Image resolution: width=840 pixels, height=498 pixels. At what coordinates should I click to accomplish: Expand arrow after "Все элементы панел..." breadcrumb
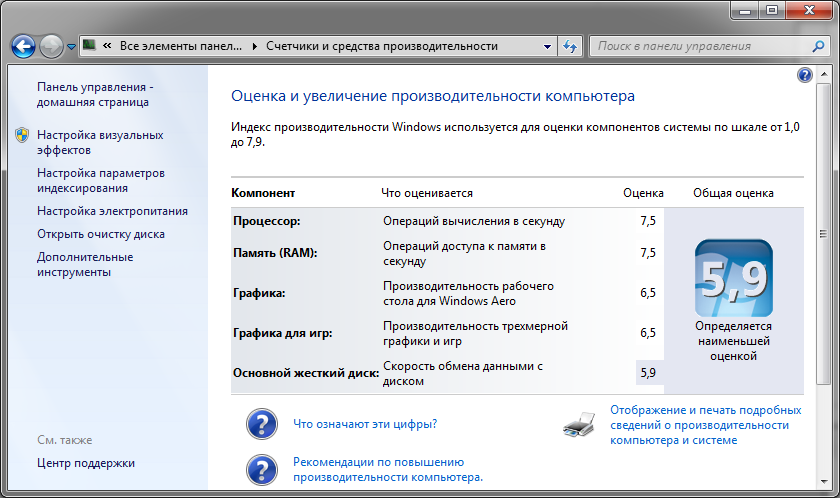point(253,46)
